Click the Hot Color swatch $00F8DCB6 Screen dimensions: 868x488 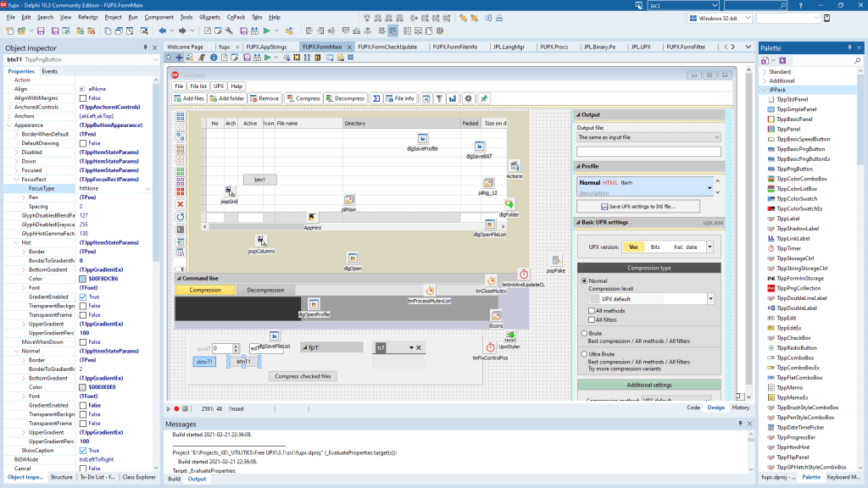point(83,279)
